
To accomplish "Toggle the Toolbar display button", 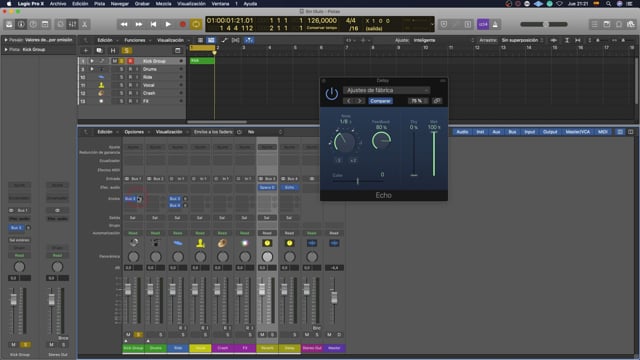I will (45, 24).
